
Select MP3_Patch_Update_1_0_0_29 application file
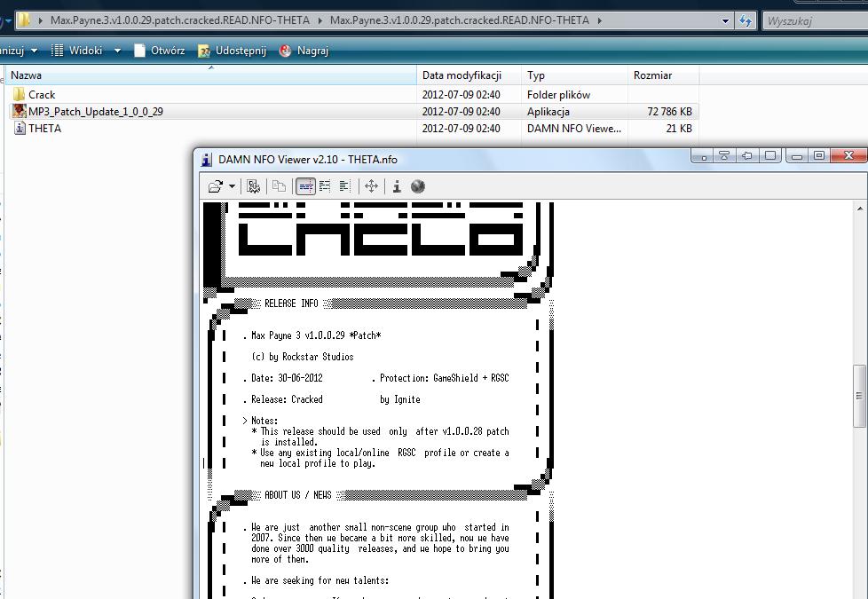pyautogui.click(x=96, y=111)
